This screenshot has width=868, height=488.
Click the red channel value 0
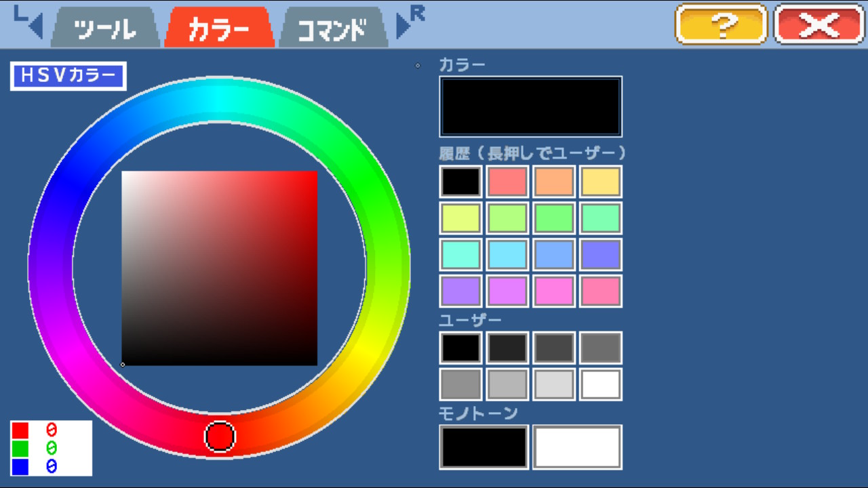[52, 430]
